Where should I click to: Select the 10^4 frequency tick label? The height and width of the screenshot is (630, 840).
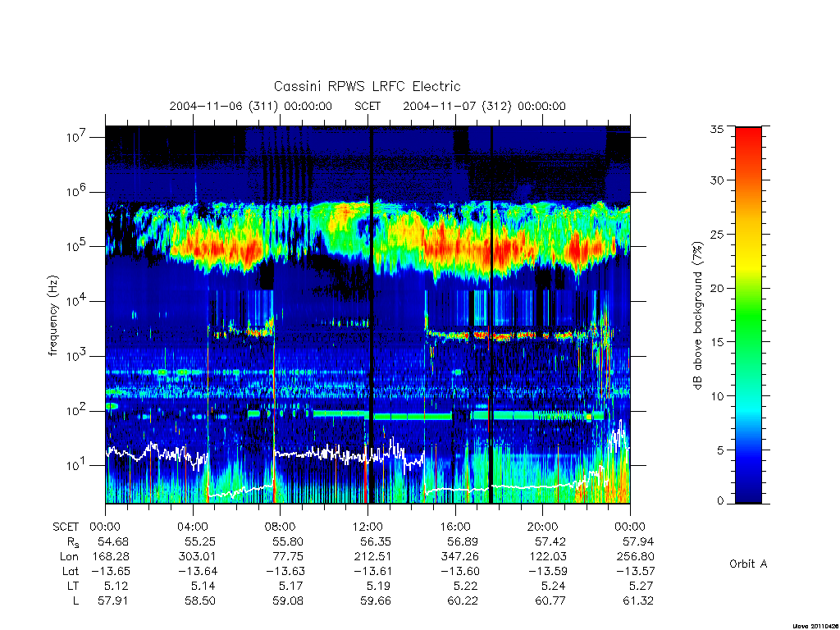pyautogui.click(x=77, y=301)
